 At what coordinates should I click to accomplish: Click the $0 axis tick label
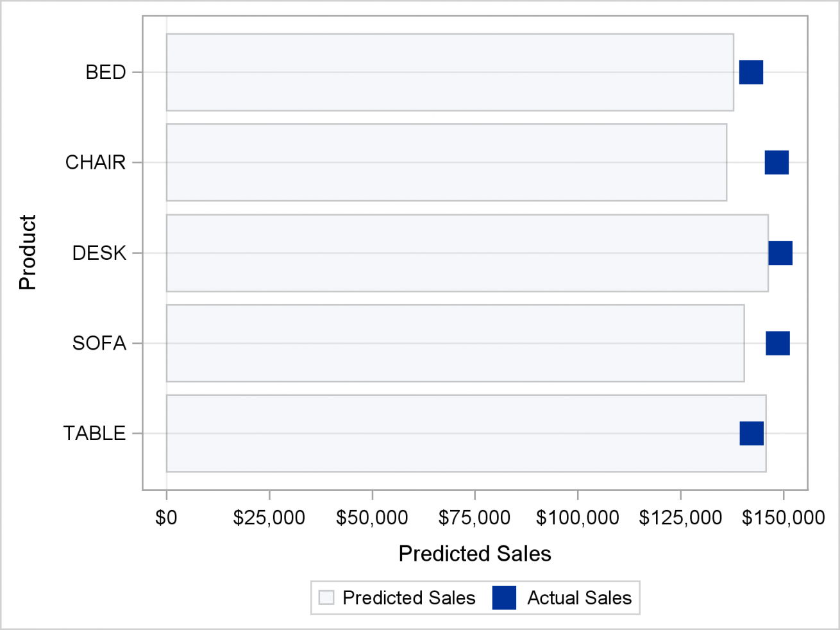(166, 518)
